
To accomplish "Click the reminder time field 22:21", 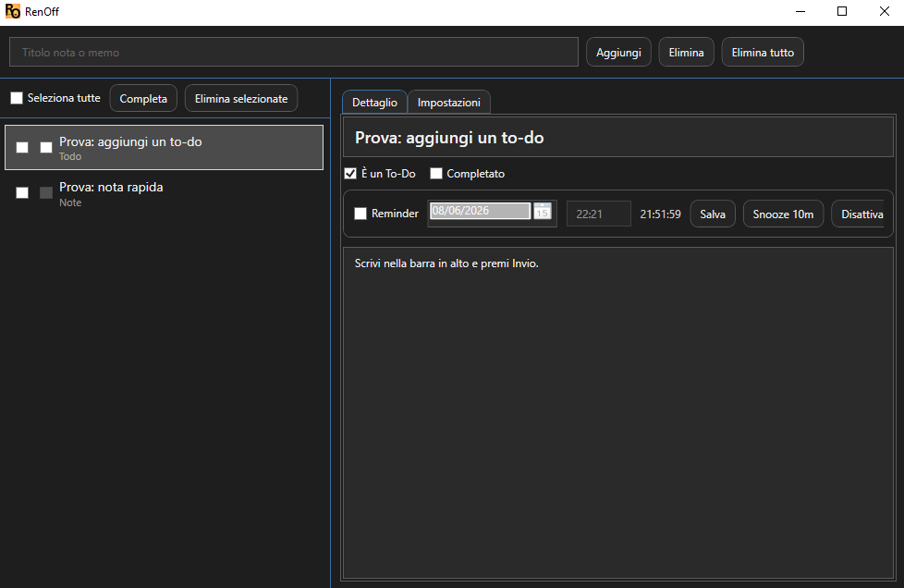I will (598, 214).
